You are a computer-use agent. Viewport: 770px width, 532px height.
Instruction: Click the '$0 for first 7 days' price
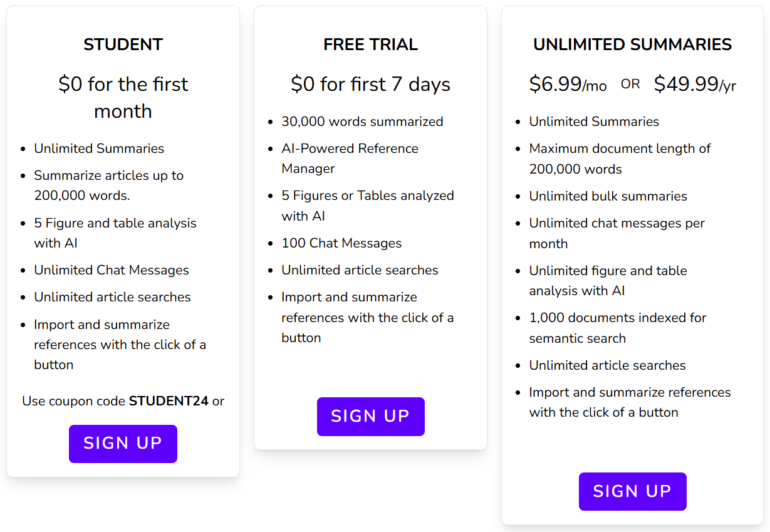pyautogui.click(x=370, y=84)
